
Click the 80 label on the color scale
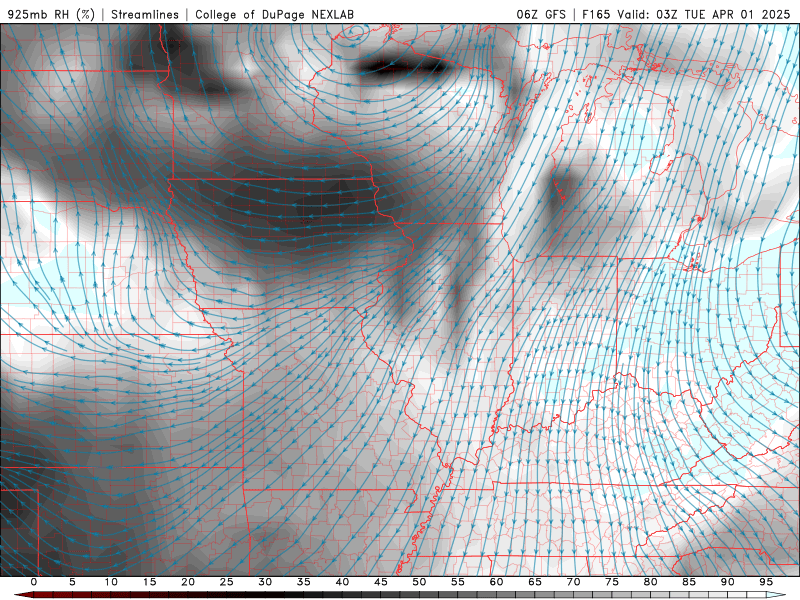tap(650, 582)
